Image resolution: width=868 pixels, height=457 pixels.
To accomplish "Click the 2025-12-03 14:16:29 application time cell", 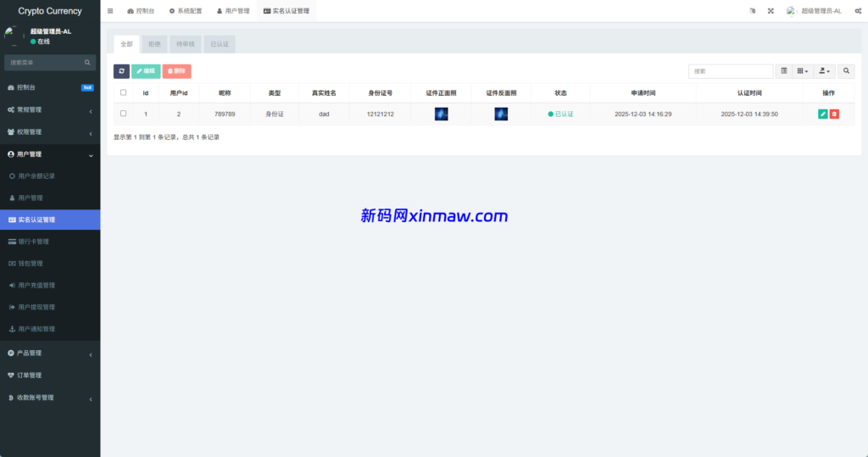I will [643, 114].
